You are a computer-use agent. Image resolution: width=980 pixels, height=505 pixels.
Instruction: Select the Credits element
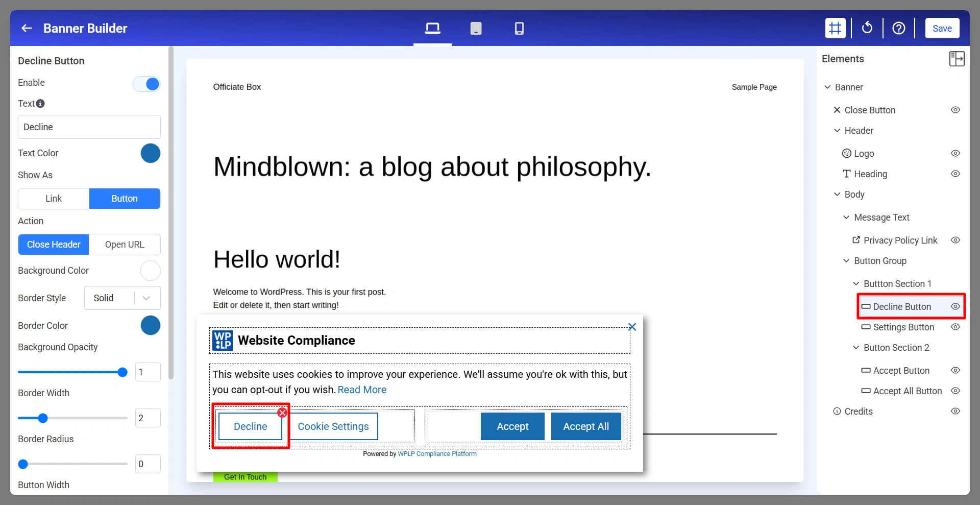[859, 412]
